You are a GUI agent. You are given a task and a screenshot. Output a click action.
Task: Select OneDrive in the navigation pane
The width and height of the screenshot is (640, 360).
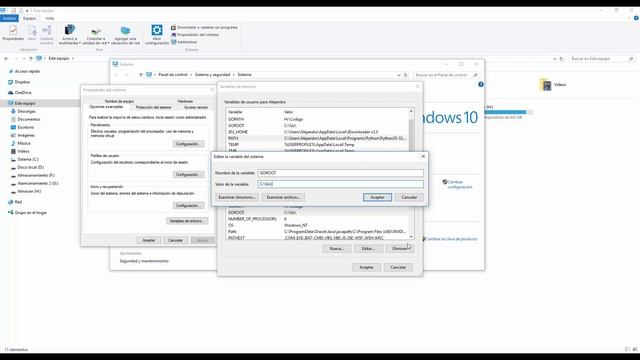click(x=23, y=93)
